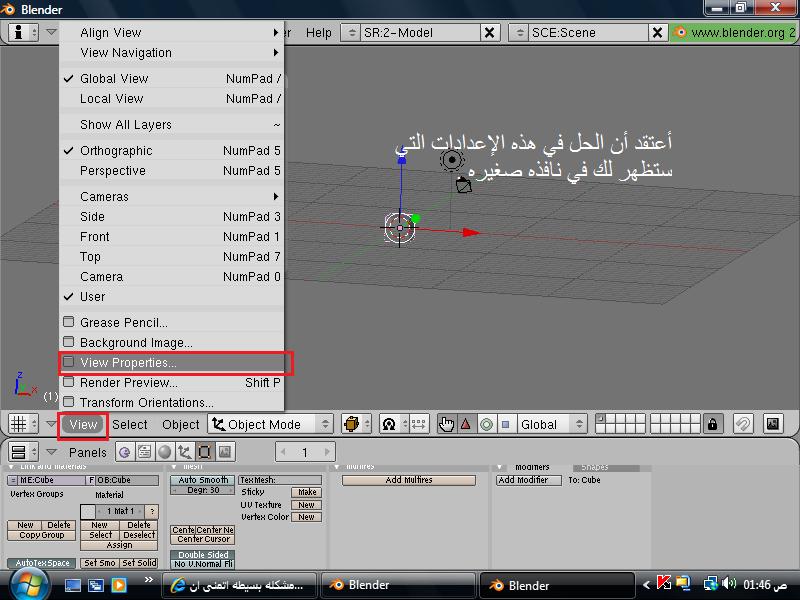This screenshot has height=600, width=800.
Task: Toggle the layer lock padlock icon
Action: [712, 424]
